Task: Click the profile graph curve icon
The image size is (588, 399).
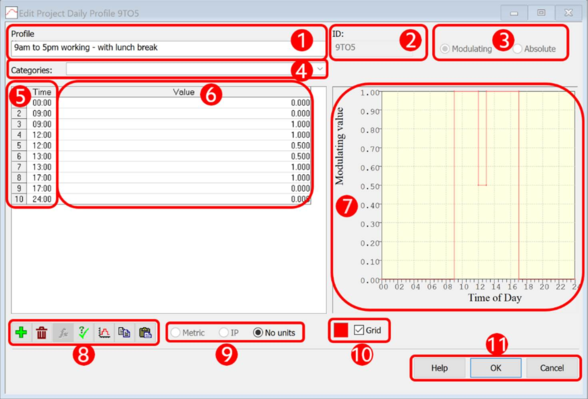Action: pos(104,332)
